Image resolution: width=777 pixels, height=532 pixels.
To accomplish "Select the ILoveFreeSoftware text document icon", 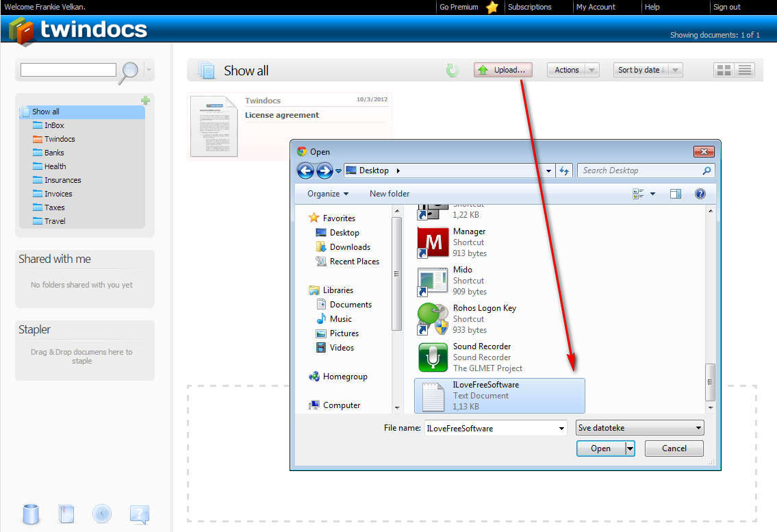I will click(x=433, y=396).
